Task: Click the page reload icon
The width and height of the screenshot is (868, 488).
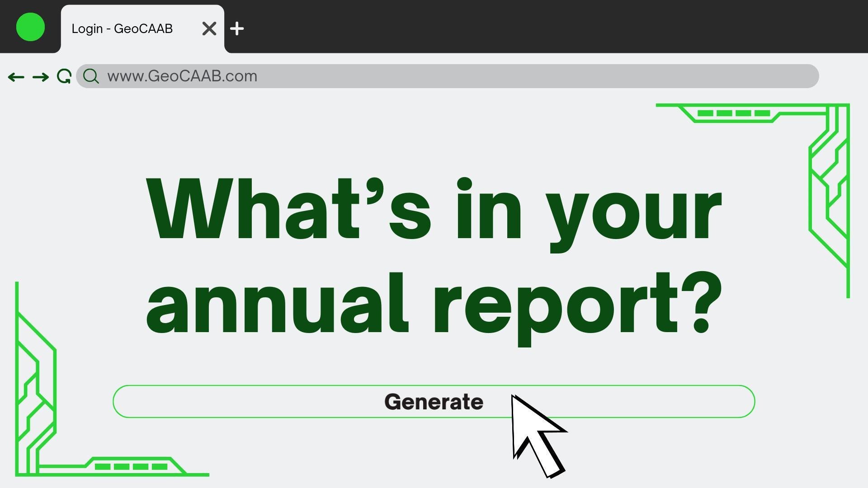Action: (x=64, y=75)
